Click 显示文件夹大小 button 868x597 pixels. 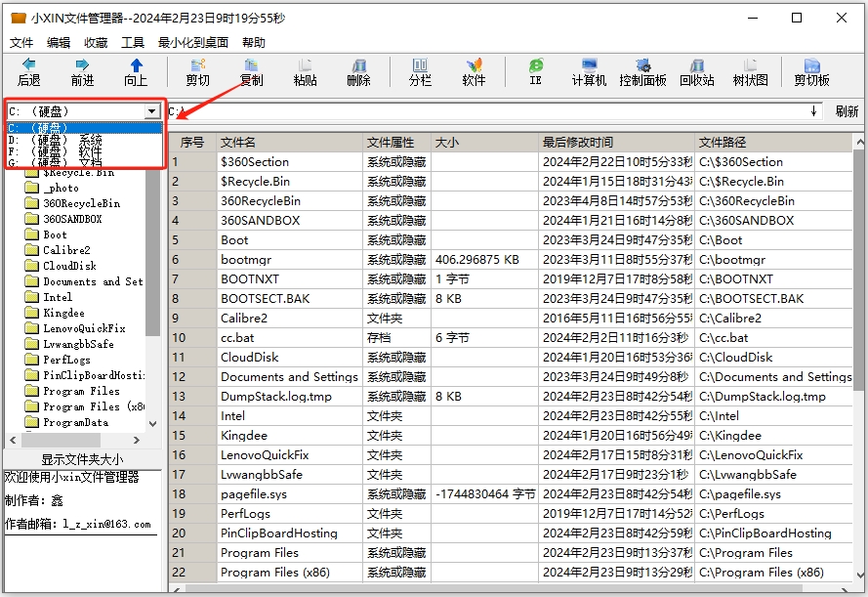[82, 459]
